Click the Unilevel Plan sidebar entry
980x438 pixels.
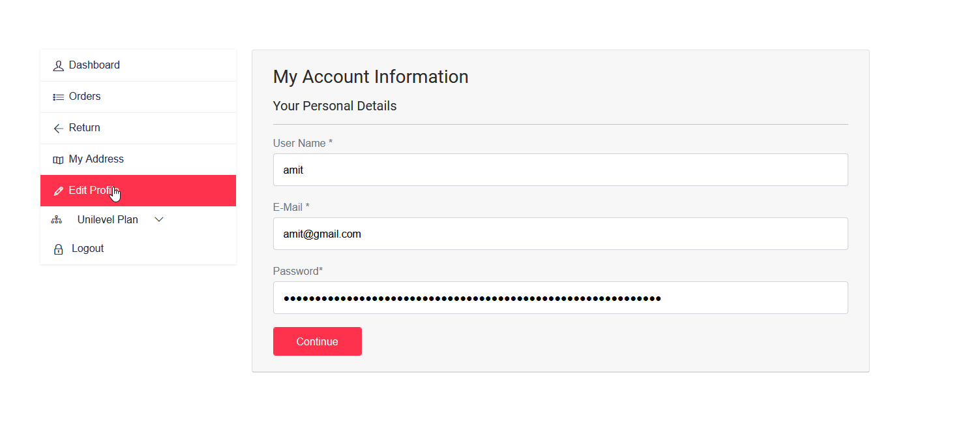pyautogui.click(x=108, y=219)
